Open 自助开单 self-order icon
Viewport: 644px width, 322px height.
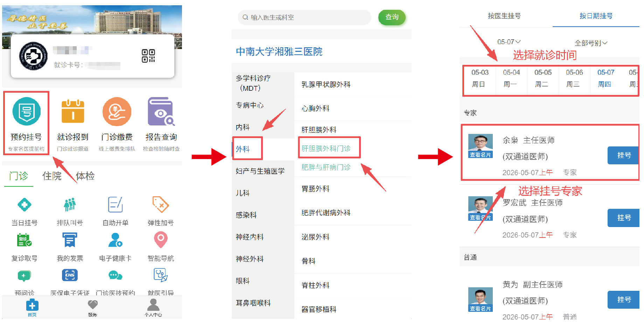click(x=115, y=205)
